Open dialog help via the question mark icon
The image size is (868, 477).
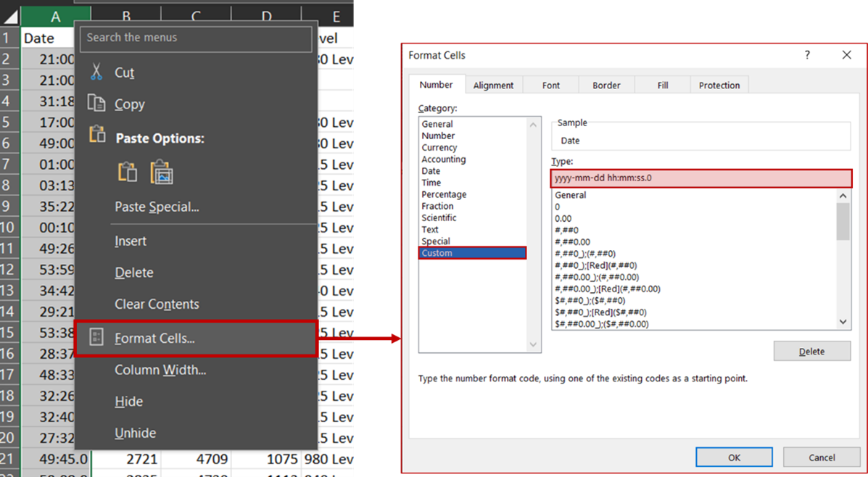coord(807,54)
